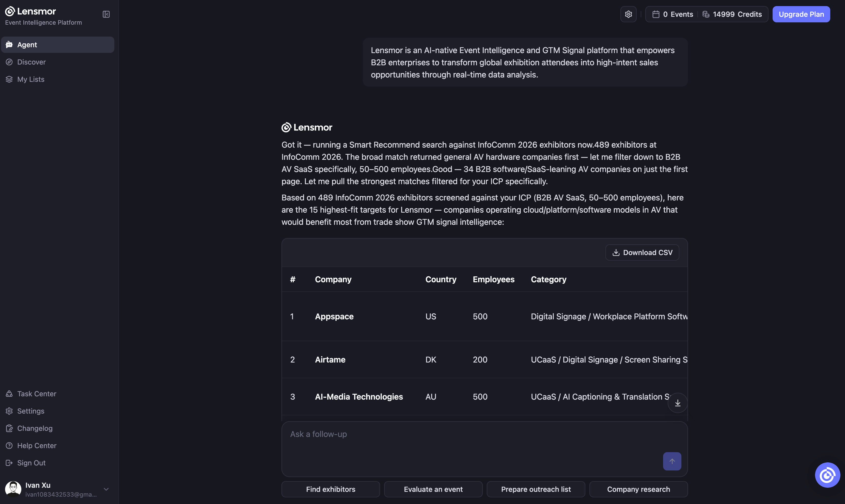This screenshot has width=845, height=504.
Task: Click Airtame's UCaaS category cell
Action: coord(609,359)
